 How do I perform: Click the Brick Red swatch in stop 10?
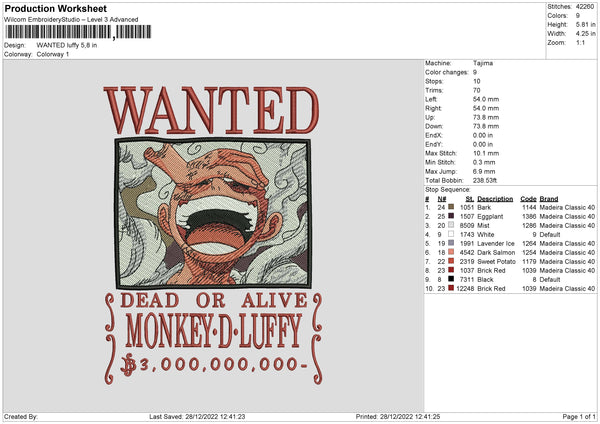click(x=451, y=288)
